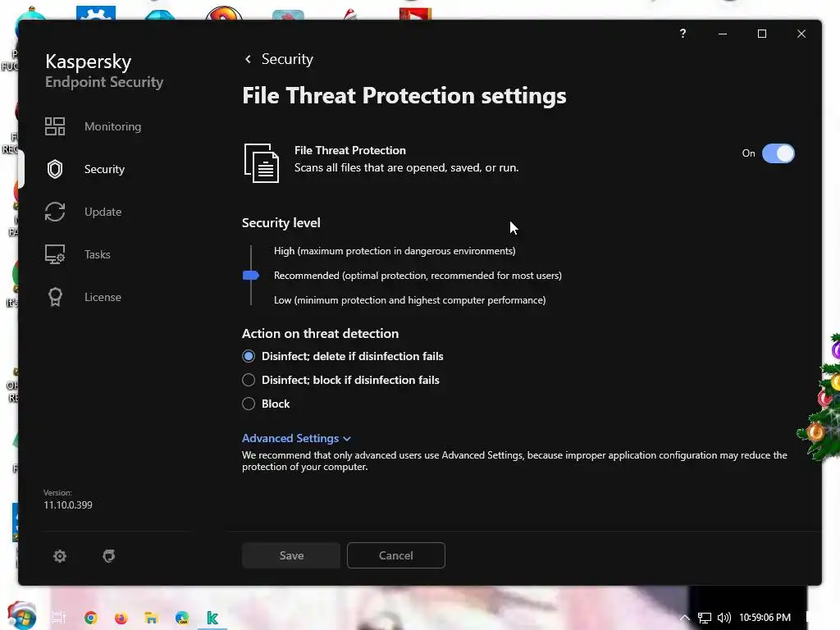Select the Block action radio button
Viewport: 840px width, 630px height.
point(249,404)
